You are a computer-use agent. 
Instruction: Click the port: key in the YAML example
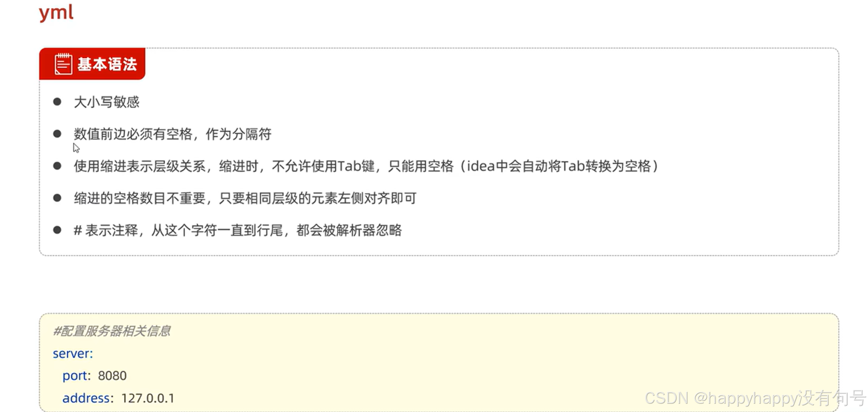[x=76, y=376]
